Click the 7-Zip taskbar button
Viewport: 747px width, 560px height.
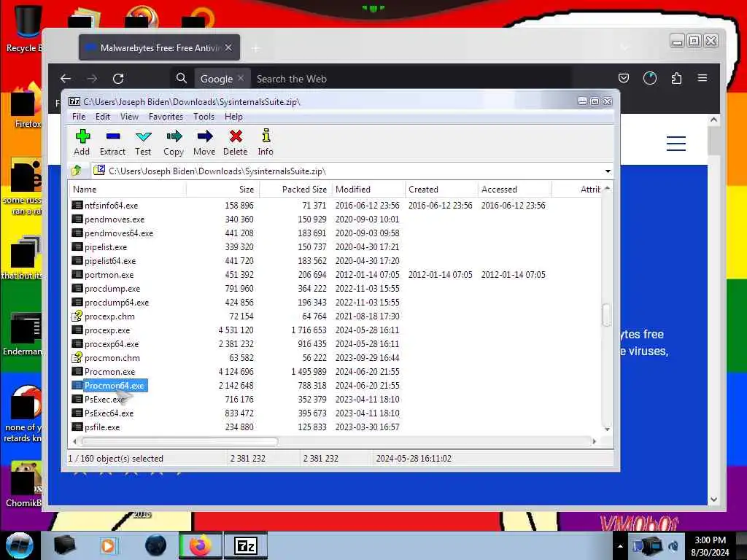[245, 545]
